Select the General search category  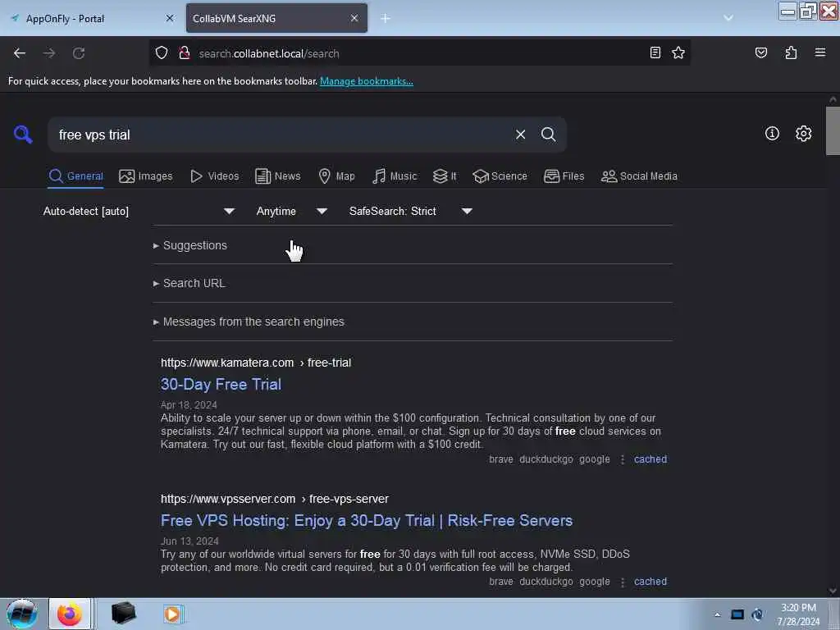pyautogui.click(x=76, y=176)
